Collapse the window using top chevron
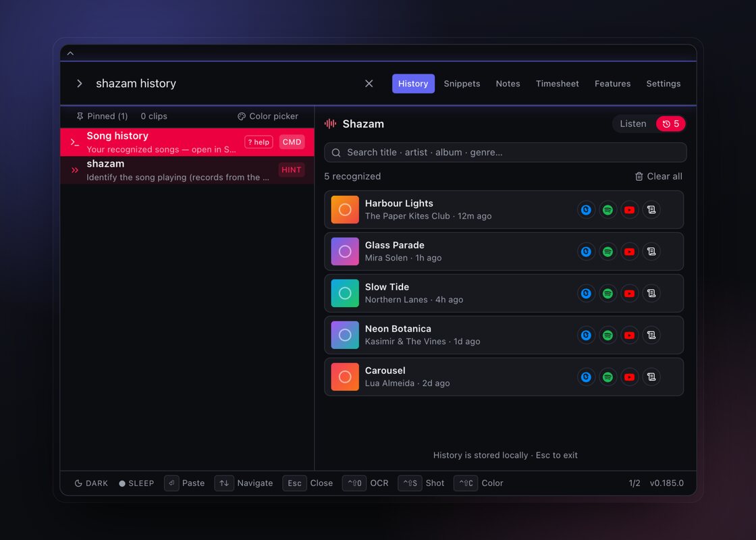Screen dimensions: 756x540 point(70,53)
